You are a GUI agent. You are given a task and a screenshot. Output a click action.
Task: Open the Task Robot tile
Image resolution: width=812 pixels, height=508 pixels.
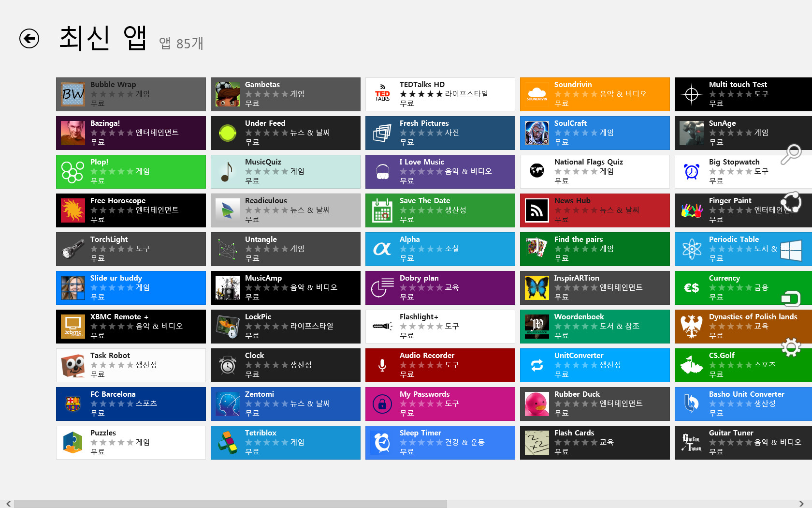click(131, 365)
